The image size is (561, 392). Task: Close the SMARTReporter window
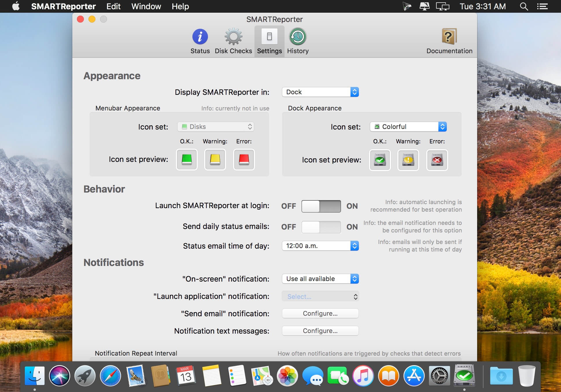(80, 19)
